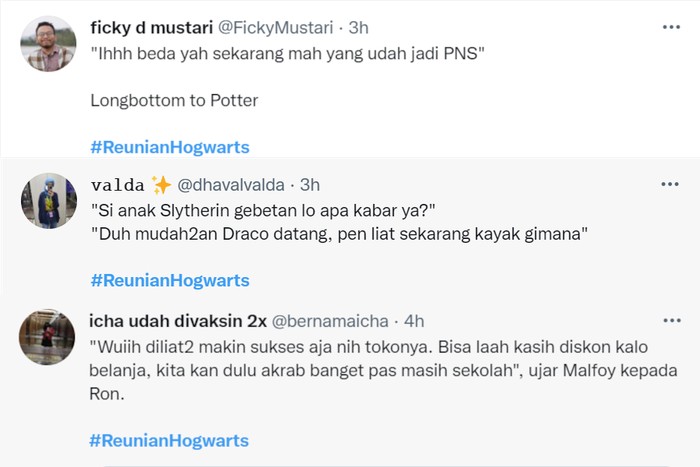Open more options on ficky d mustari's tweet
The image size is (700, 467).
pos(670,28)
